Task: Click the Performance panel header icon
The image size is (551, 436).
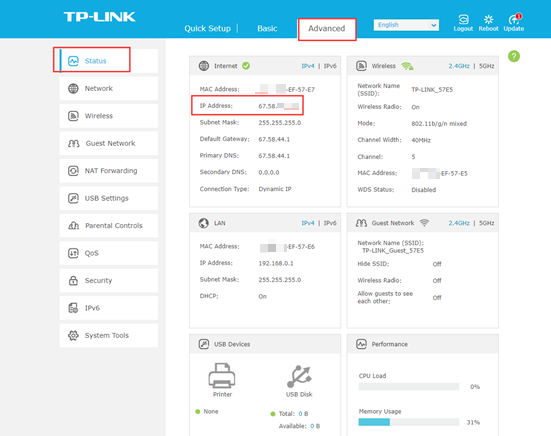Action: tap(361, 344)
